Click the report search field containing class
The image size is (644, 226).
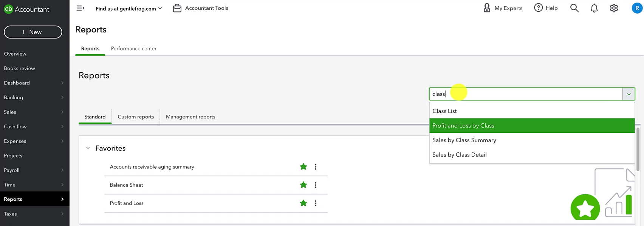526,94
